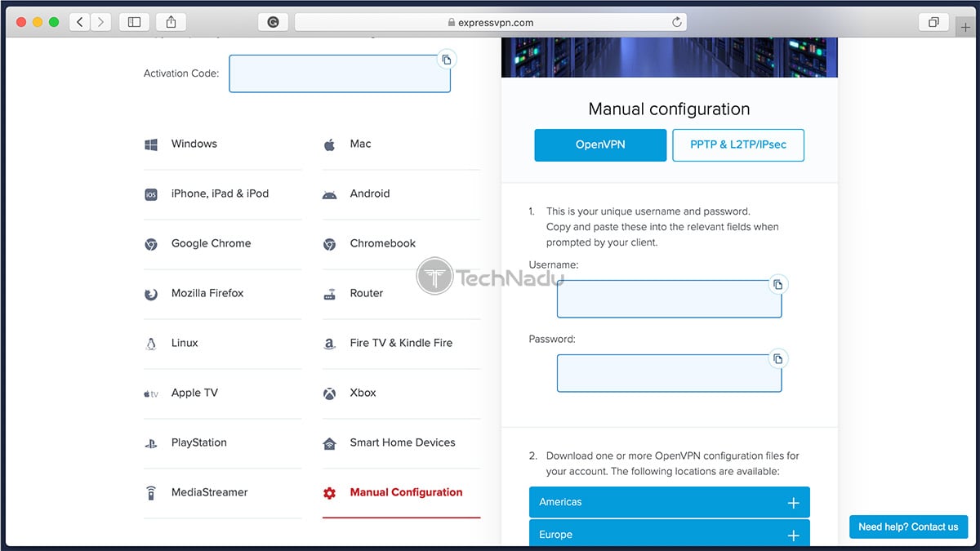
Task: Click the Username field
Action: point(670,299)
